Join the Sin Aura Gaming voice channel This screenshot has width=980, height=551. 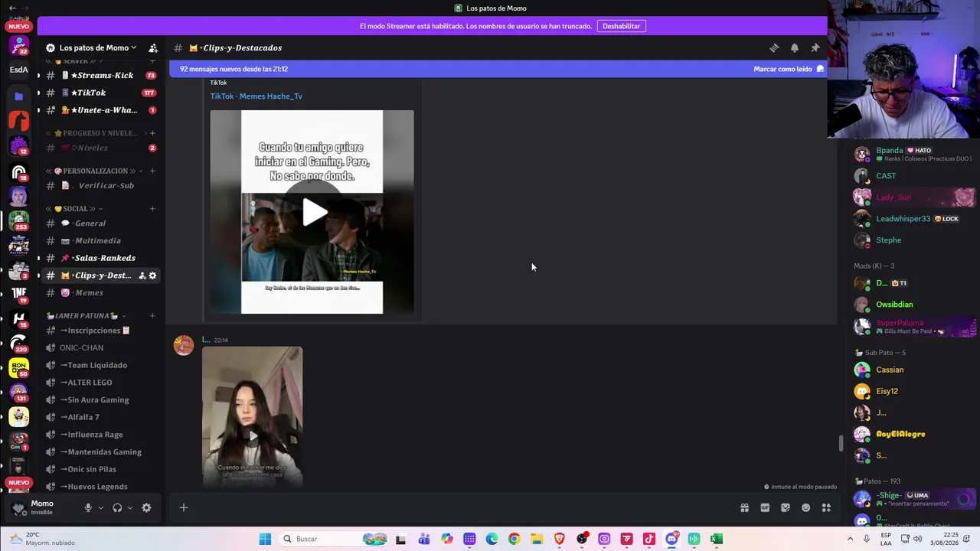coord(100,400)
